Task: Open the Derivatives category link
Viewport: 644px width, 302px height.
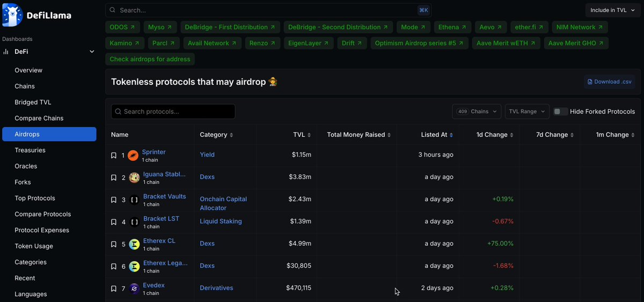Action: [x=216, y=288]
